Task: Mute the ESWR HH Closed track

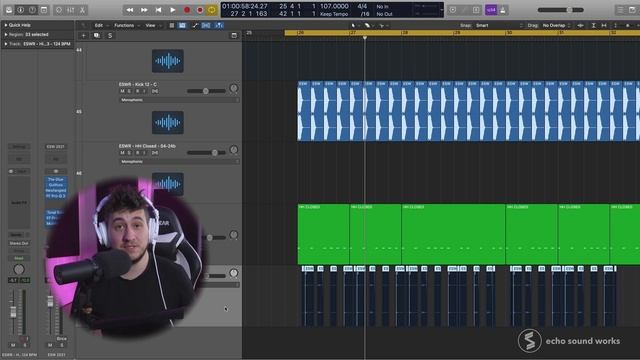Action: pos(122,153)
